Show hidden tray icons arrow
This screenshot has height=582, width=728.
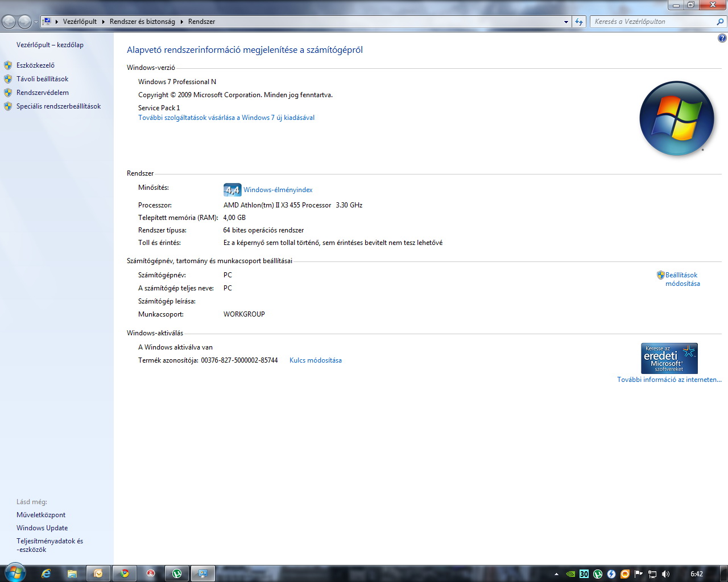tap(556, 574)
